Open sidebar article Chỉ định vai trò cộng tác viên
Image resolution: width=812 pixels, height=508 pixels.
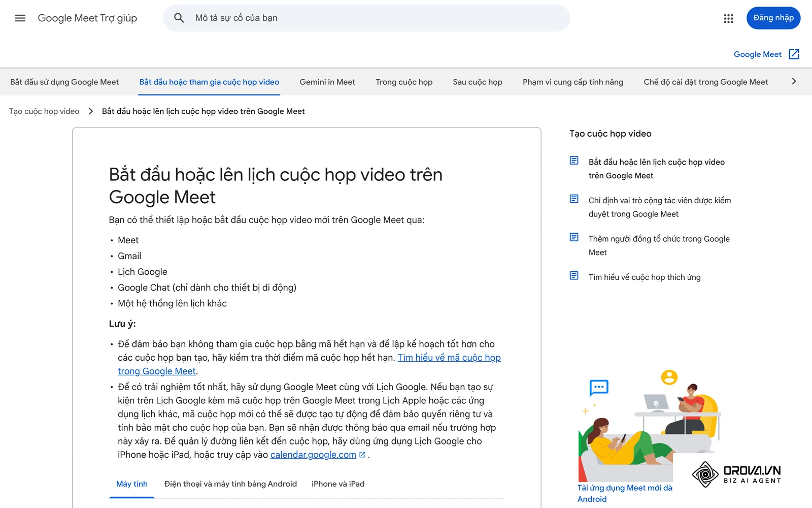(x=660, y=207)
